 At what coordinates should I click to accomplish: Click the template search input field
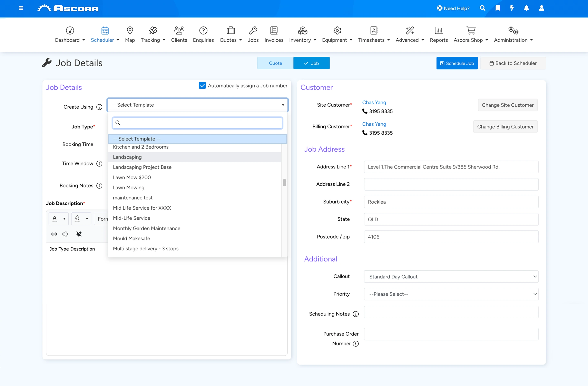click(197, 123)
